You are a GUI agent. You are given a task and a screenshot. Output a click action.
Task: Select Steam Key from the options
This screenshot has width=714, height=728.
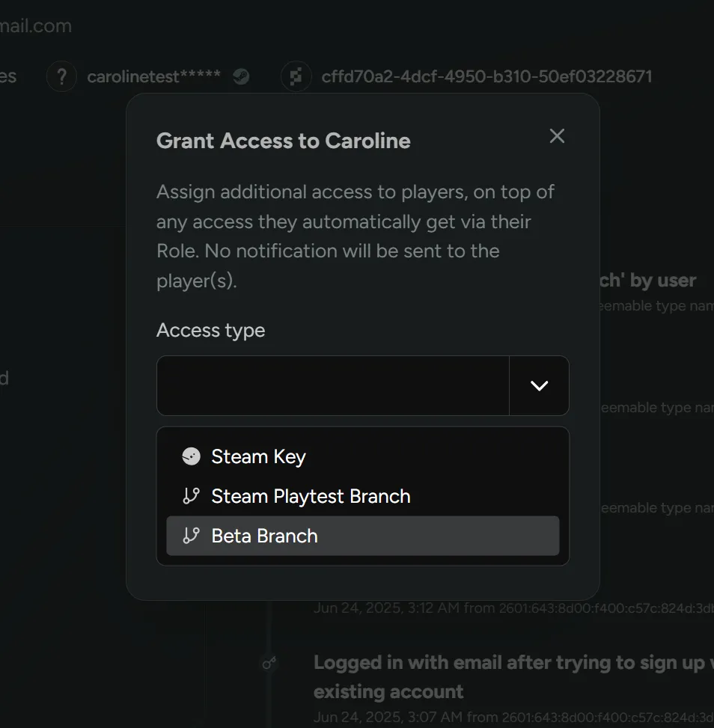(258, 456)
